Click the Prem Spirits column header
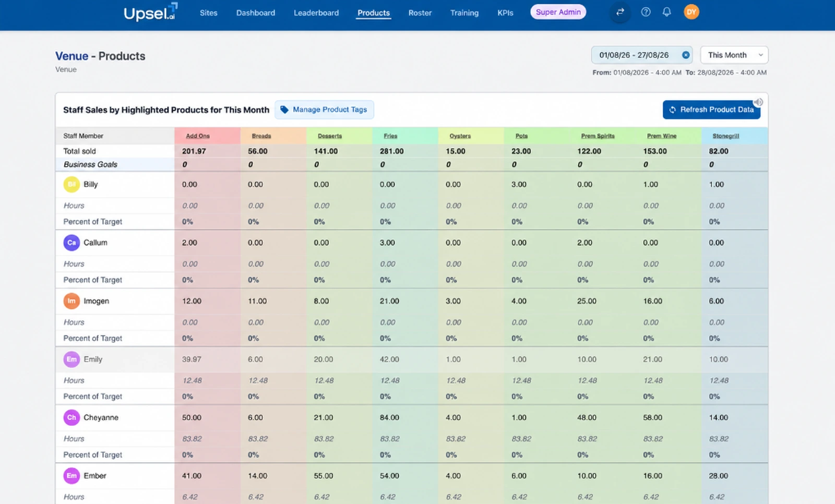The height and width of the screenshot is (504, 835). [598, 136]
